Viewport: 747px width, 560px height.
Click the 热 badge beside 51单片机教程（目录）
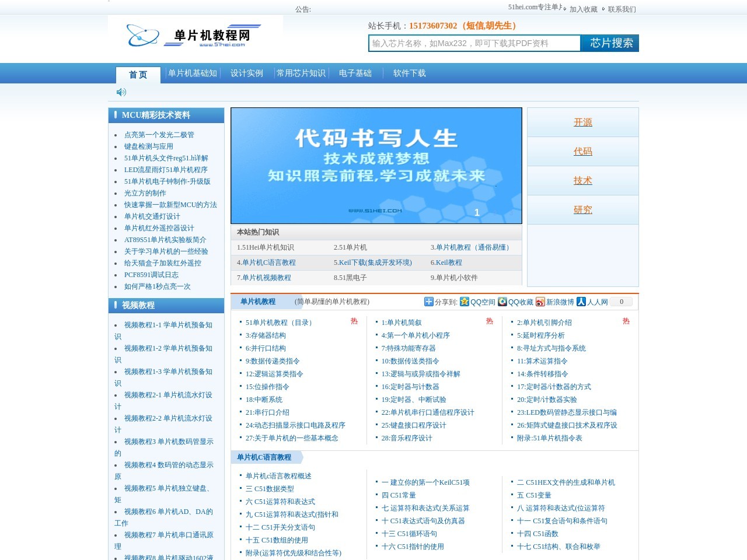pos(354,321)
